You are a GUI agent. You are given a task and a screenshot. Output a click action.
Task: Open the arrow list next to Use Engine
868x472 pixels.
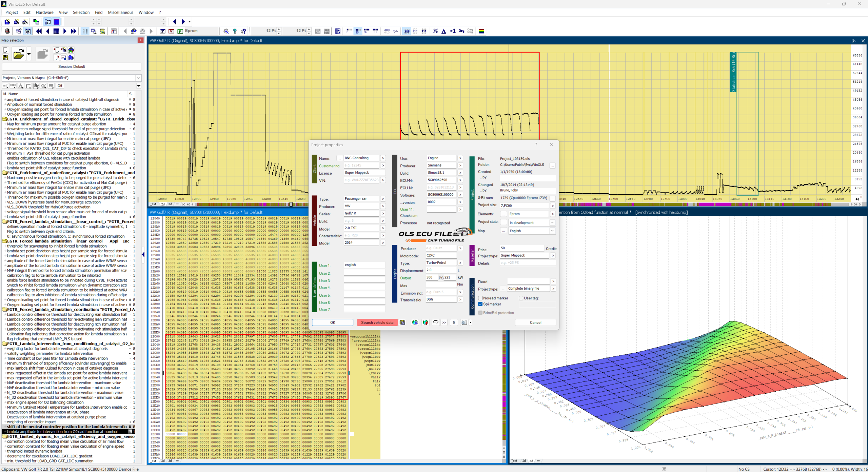click(x=460, y=158)
